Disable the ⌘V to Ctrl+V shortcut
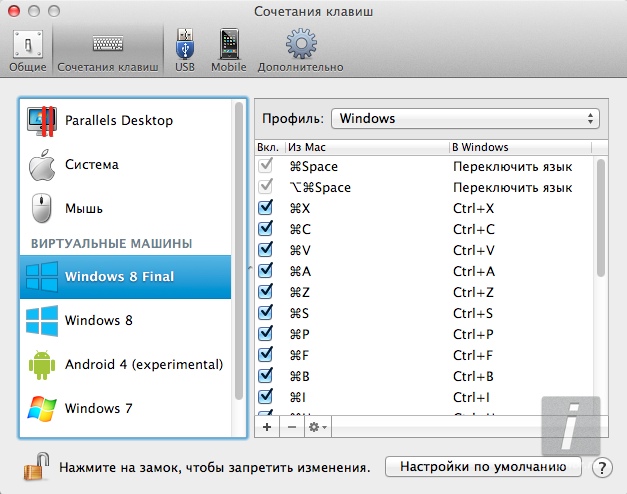 (266, 250)
